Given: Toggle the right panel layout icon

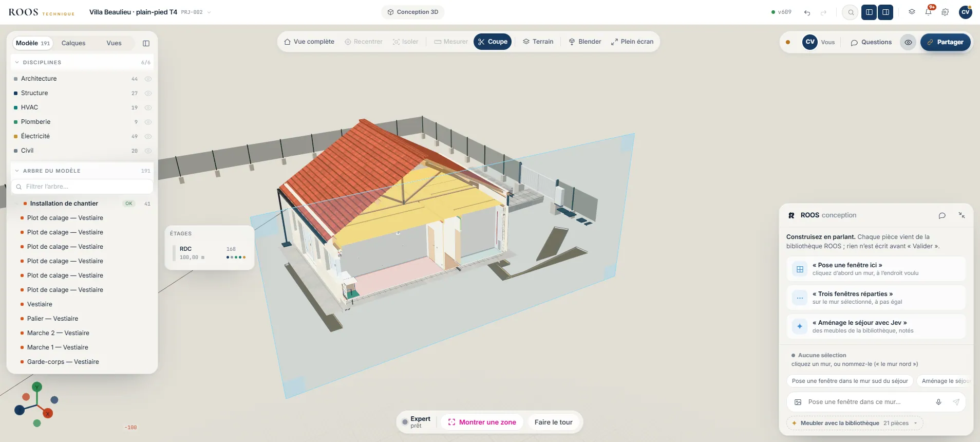Looking at the screenshot, I should pos(885,12).
